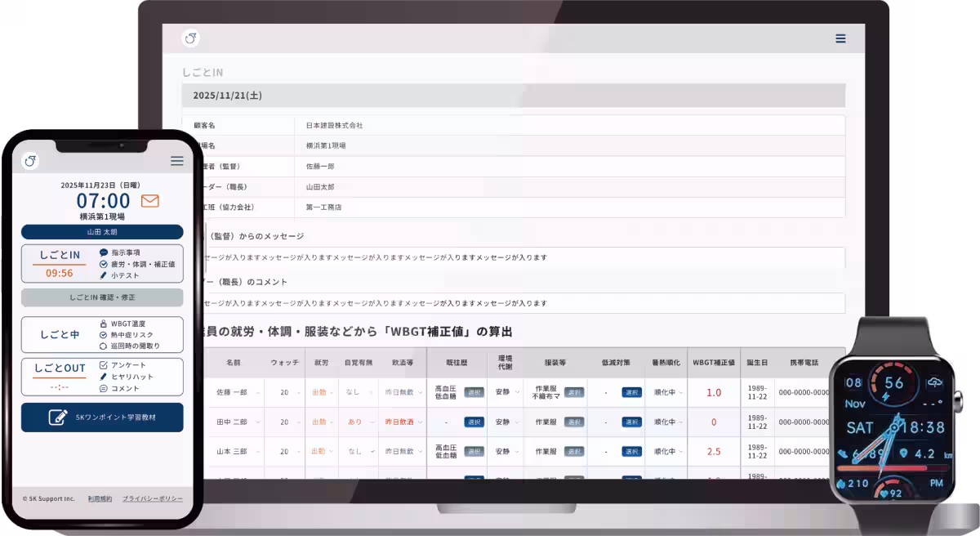This screenshot has width=980, height=536.
Task: Tap the pencil icon on 5Kワンポイント学習教材
Action: pyautogui.click(x=58, y=416)
